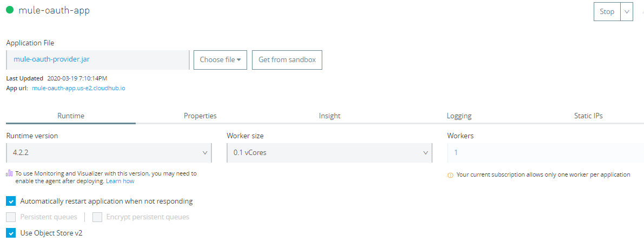Open the mule-oauth-app.us-e2.cloudhub.io link

click(x=78, y=88)
